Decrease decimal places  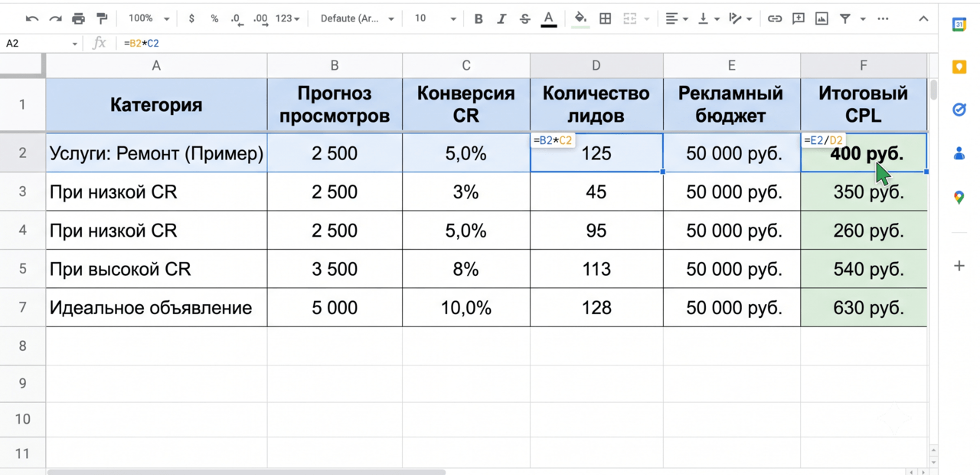click(237, 18)
